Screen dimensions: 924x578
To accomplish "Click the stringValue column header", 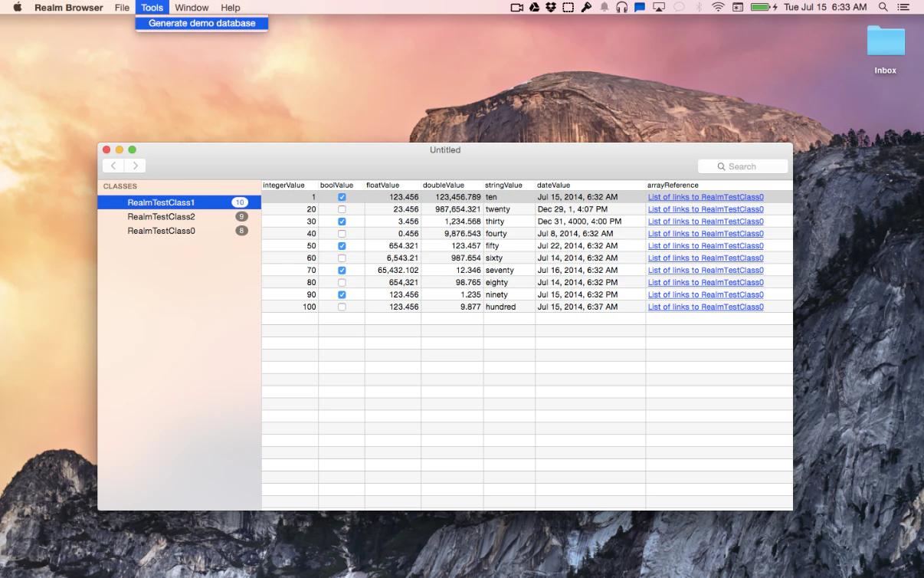I will pos(509,186).
